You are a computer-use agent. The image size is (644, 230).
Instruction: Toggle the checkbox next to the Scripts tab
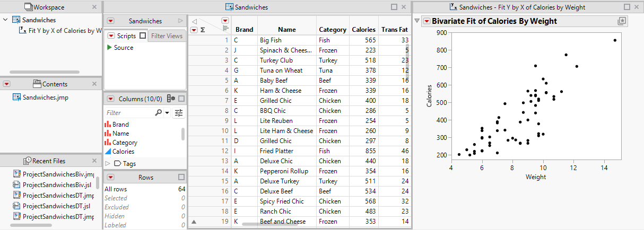142,36
